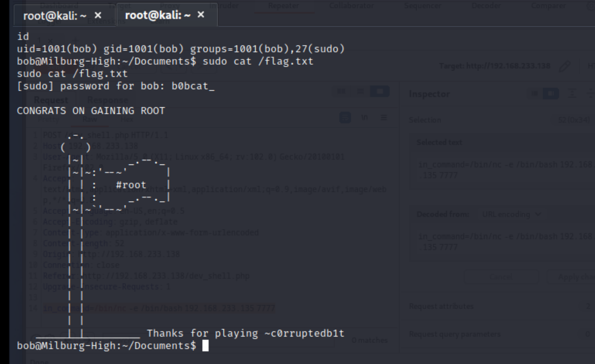Expand the Request attributes section
The image size is (595, 364).
click(441, 306)
